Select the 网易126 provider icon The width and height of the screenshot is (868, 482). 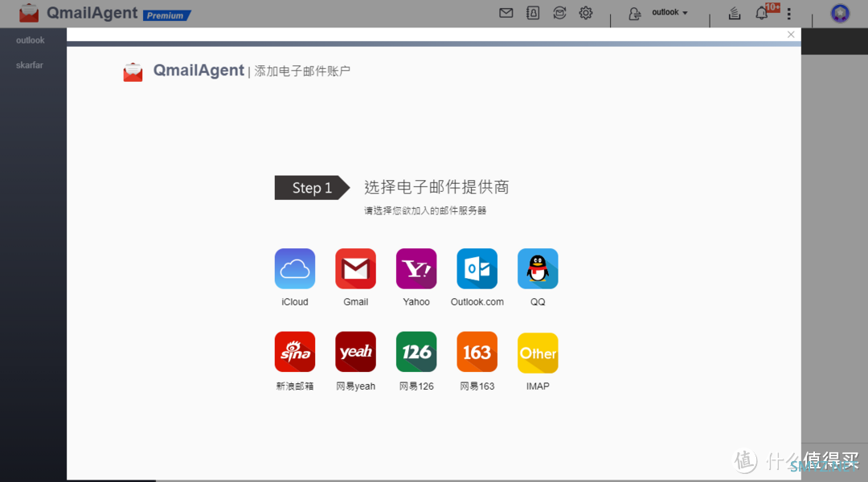(416, 352)
